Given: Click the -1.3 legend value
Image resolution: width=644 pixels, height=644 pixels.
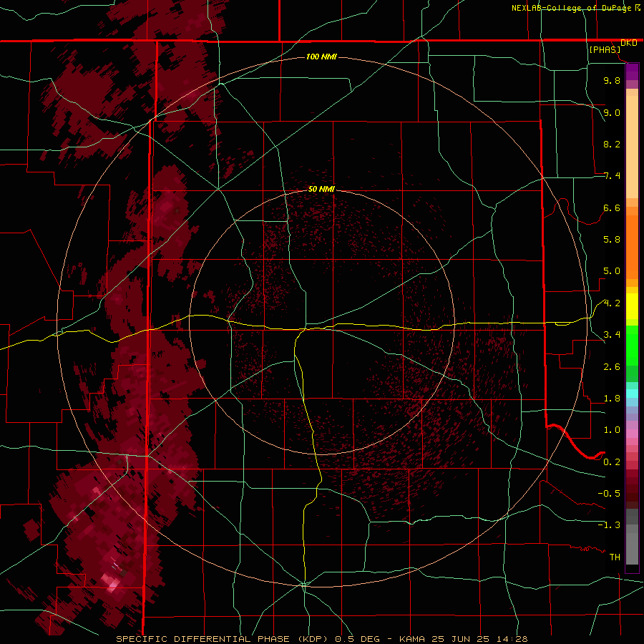Looking at the screenshot, I should click(x=609, y=525).
